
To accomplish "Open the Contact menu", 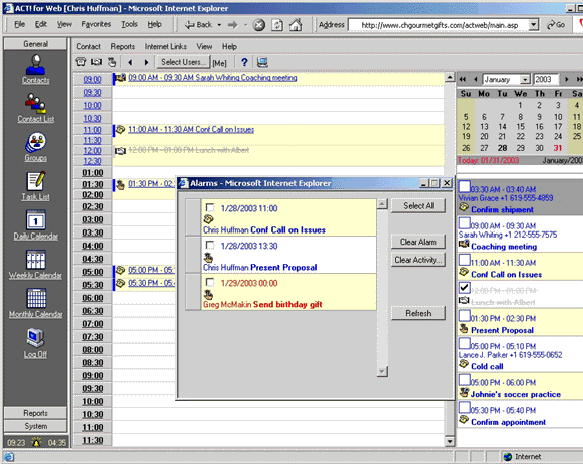I will 88,46.
